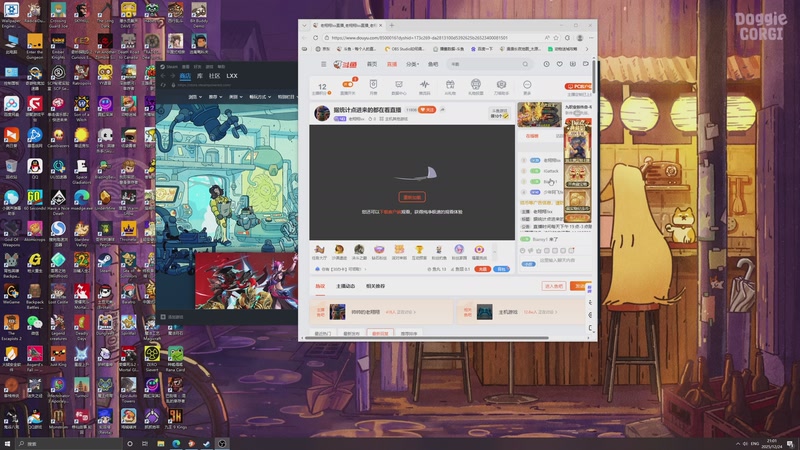Expand the gift bar arrow at its end

point(494,251)
